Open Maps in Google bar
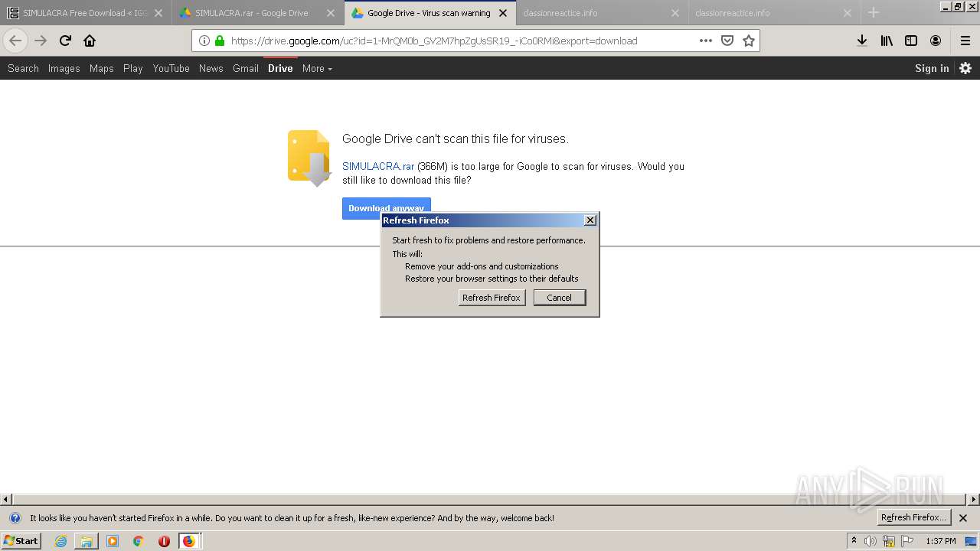980x551 pixels. click(101, 68)
